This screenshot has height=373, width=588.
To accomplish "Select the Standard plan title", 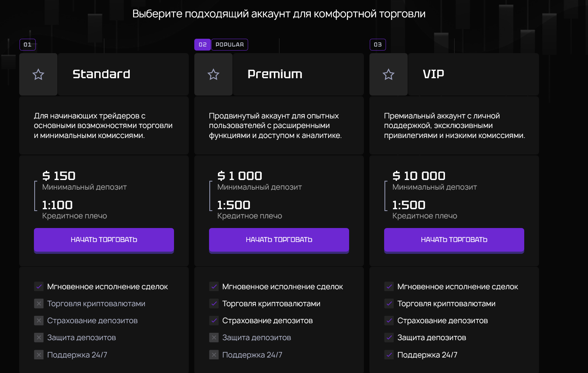I will pos(101,74).
